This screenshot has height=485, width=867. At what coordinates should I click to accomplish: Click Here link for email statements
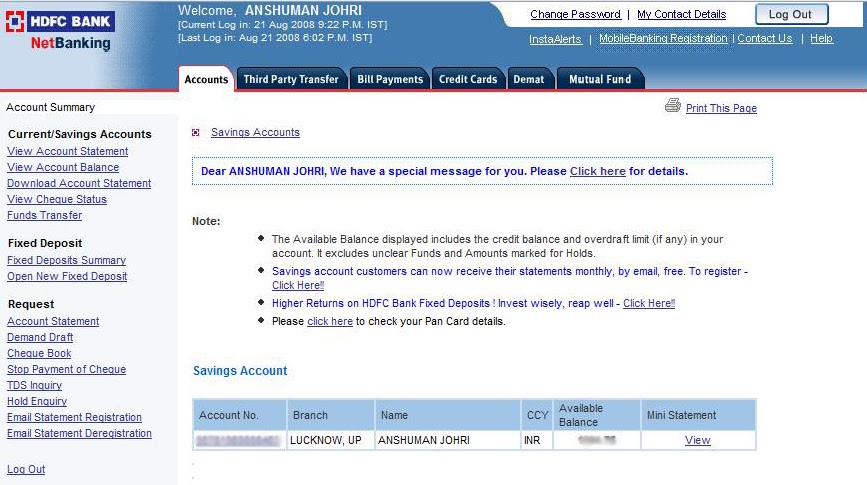pyautogui.click(x=298, y=285)
